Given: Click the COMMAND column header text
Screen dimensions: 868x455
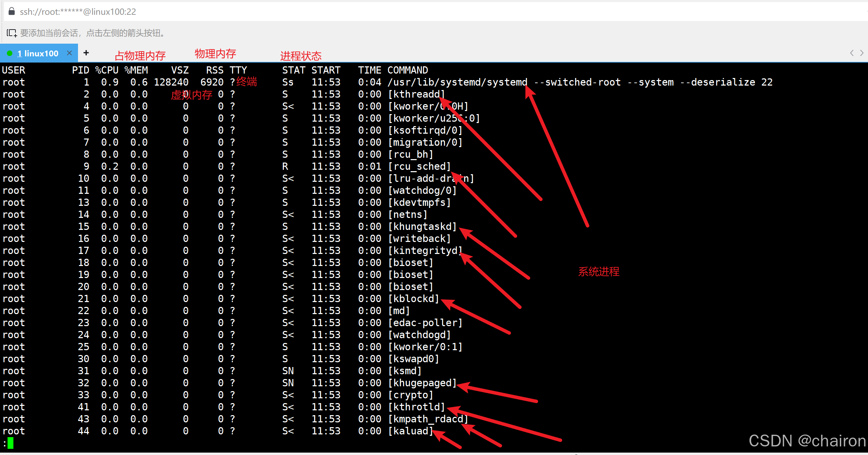Looking at the screenshot, I should [x=408, y=70].
